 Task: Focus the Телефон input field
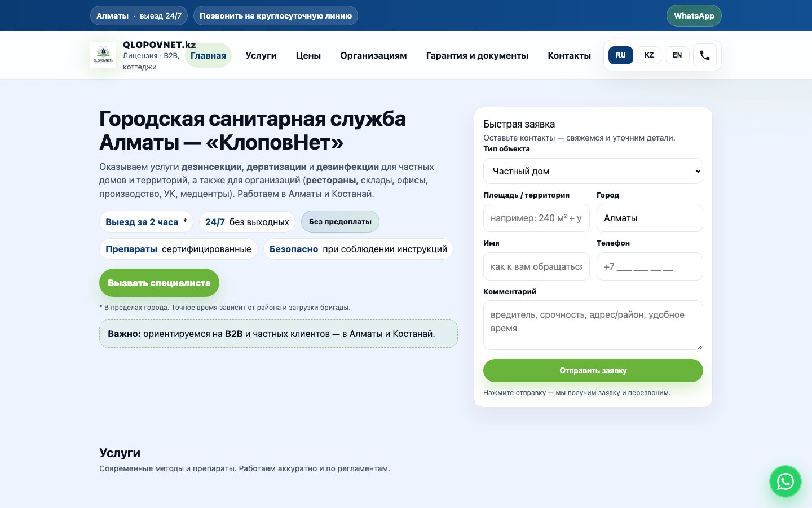(650, 266)
